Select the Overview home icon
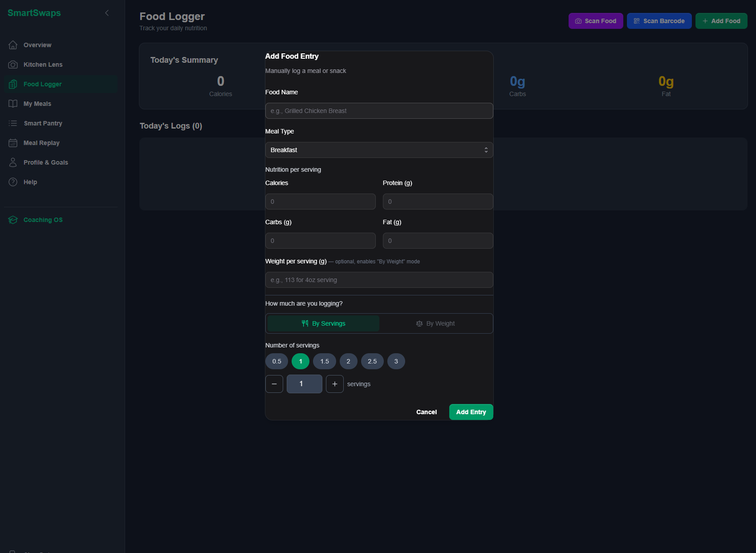The image size is (756, 553). point(13,44)
